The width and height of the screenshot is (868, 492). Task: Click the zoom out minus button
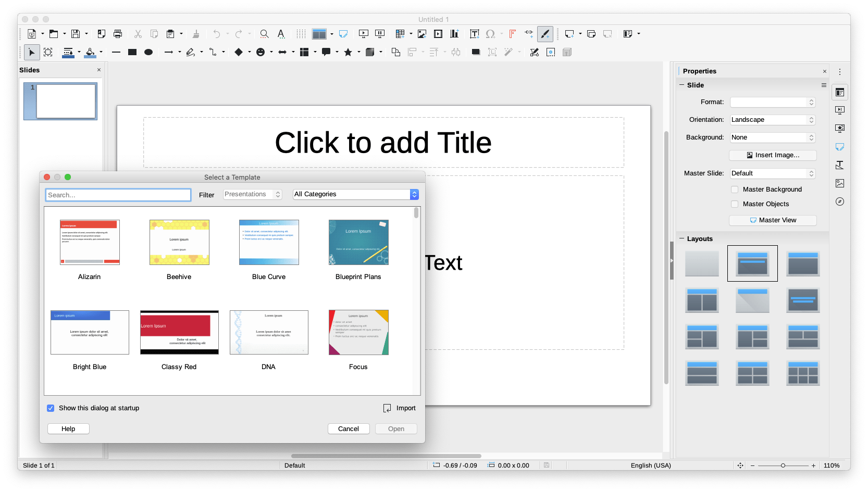[752, 465]
